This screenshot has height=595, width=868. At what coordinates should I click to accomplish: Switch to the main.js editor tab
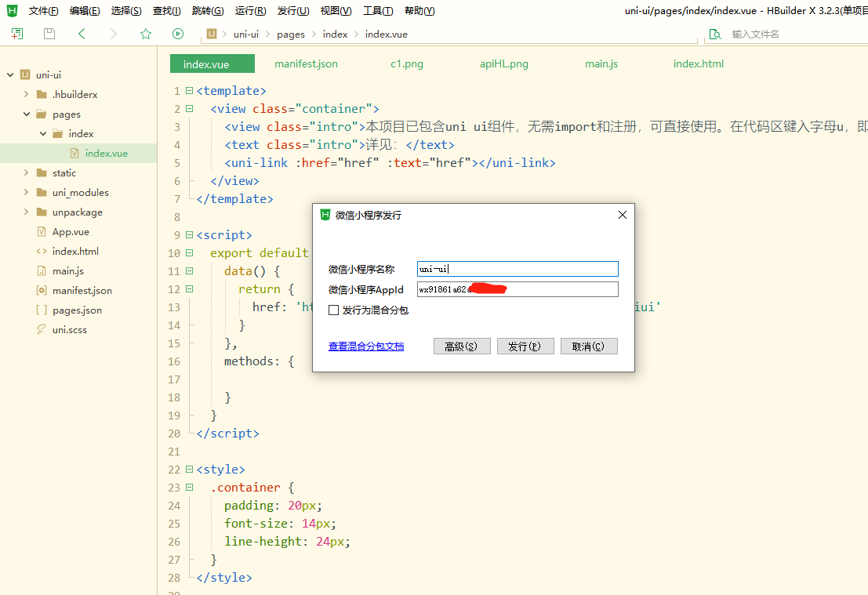[601, 63]
